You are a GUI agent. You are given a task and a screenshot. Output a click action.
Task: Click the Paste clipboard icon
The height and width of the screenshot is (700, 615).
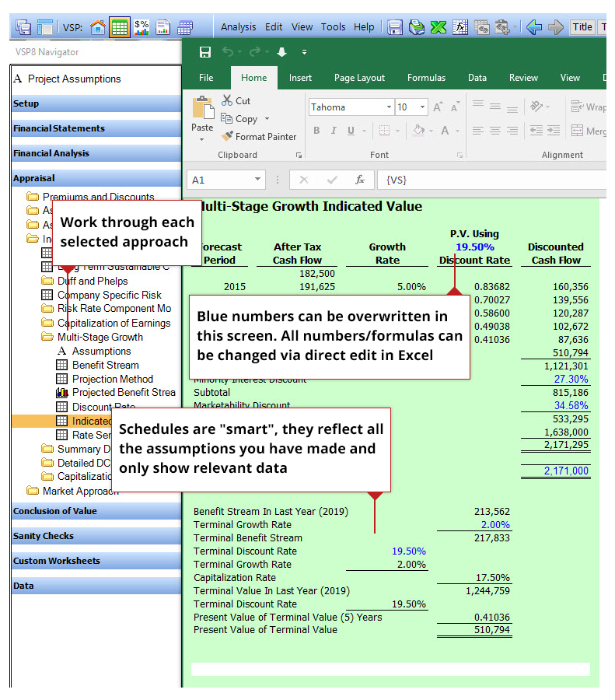click(203, 107)
